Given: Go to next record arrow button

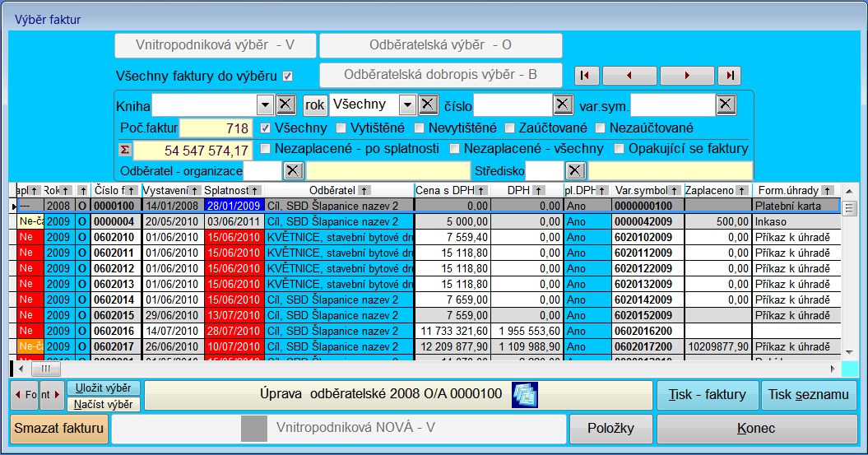Looking at the screenshot, I should click(687, 76).
